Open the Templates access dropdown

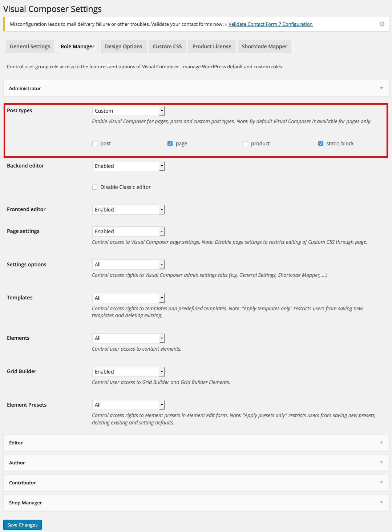[x=128, y=298]
